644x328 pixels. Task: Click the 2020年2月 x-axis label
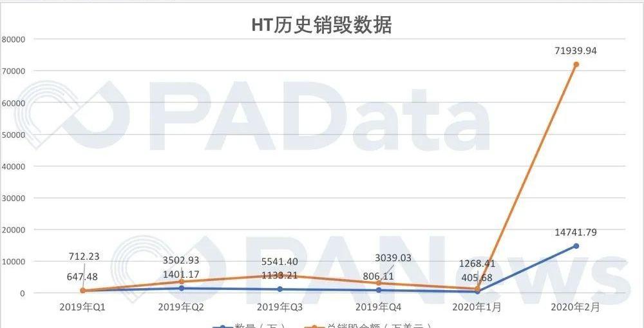tap(576, 308)
